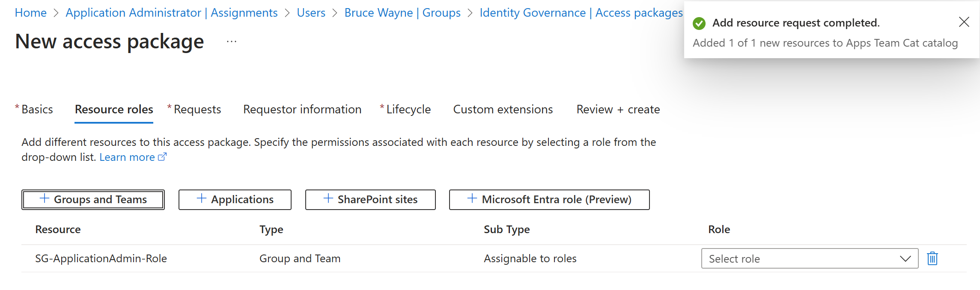This screenshot has width=980, height=290.
Task: Go to Bruce Wayne | Groups breadcrumb
Action: pyautogui.click(x=402, y=13)
